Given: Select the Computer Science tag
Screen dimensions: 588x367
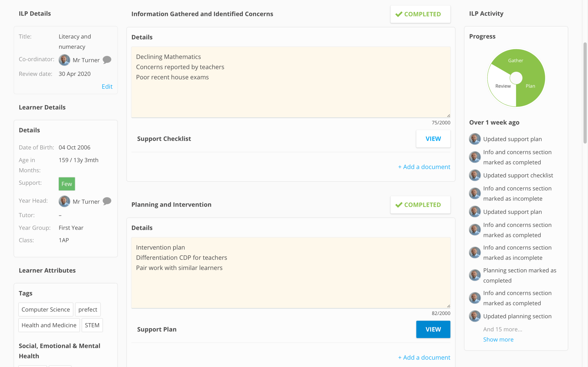Looking at the screenshot, I should point(46,310).
